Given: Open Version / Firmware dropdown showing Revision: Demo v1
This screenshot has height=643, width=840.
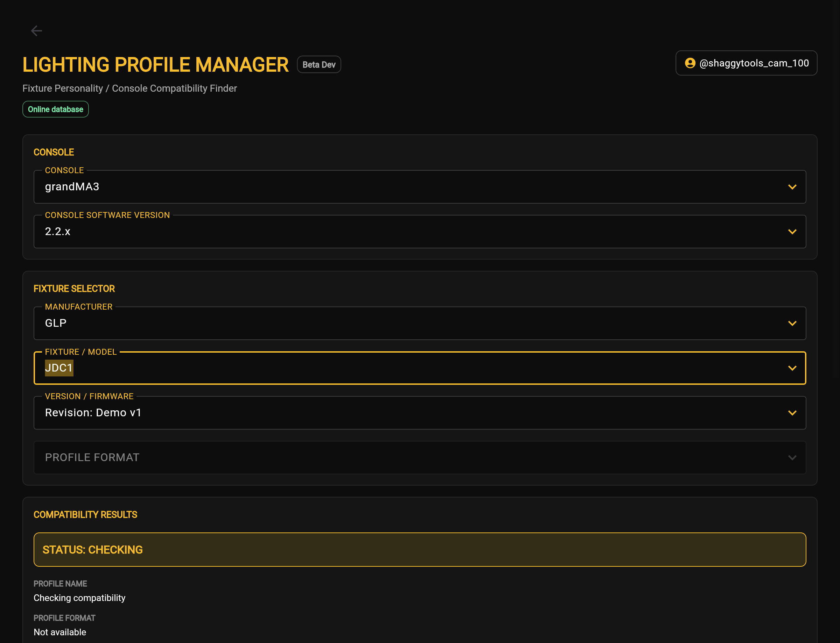Looking at the screenshot, I should tap(420, 413).
